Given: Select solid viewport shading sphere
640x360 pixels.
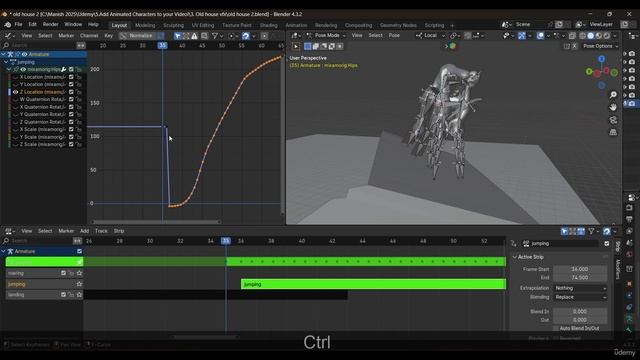Looking at the screenshot, I should click(591, 36).
